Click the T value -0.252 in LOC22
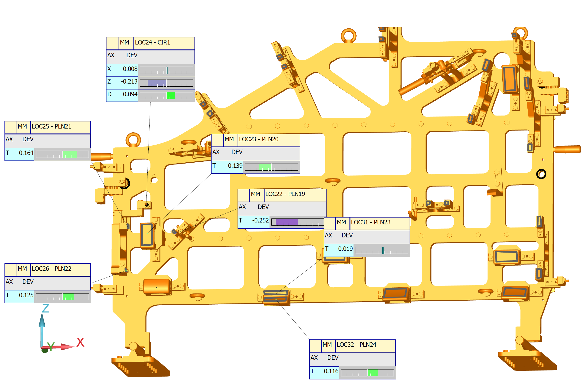The height and width of the screenshot is (387, 588). pyautogui.click(x=260, y=220)
